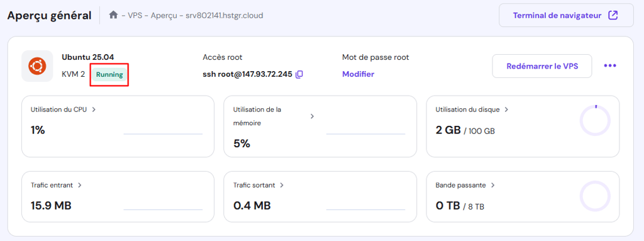Expand Trafic sortant details
This screenshot has width=644, height=241.
[282, 185]
